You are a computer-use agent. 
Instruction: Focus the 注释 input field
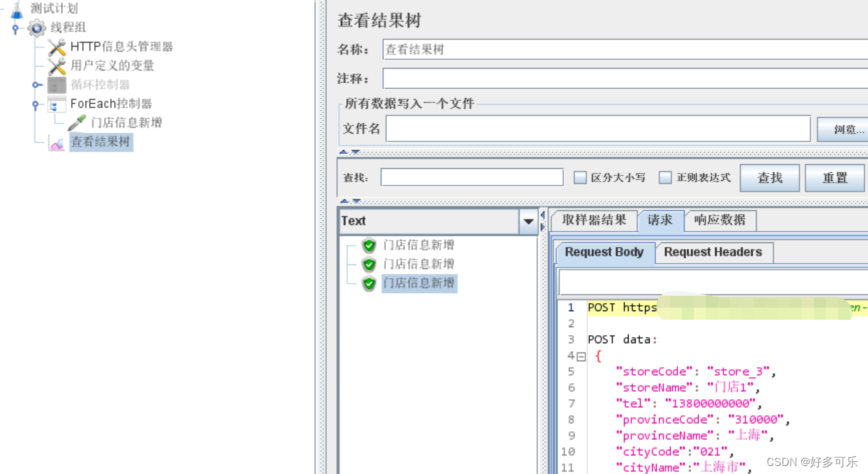(x=625, y=79)
